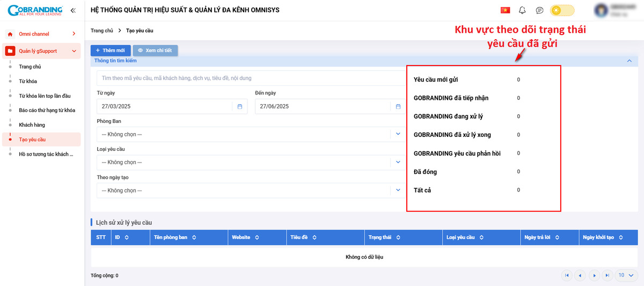Go to the first page of results
Screen dimensions: 644x286
[566, 275]
